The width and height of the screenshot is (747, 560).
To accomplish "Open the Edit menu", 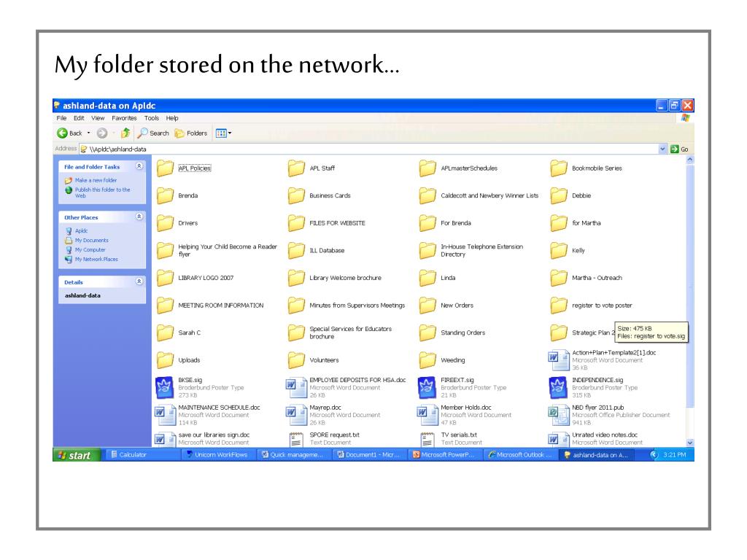I will (79, 118).
